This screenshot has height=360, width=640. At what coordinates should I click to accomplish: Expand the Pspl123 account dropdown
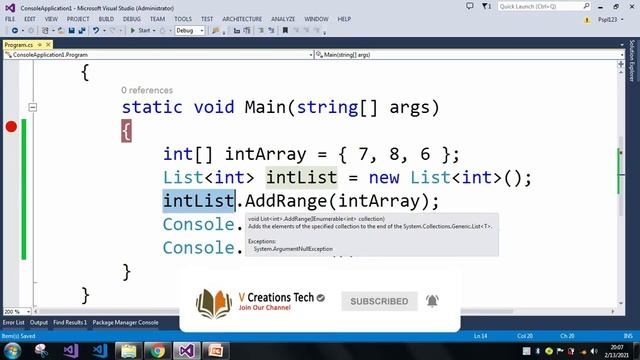click(622, 20)
